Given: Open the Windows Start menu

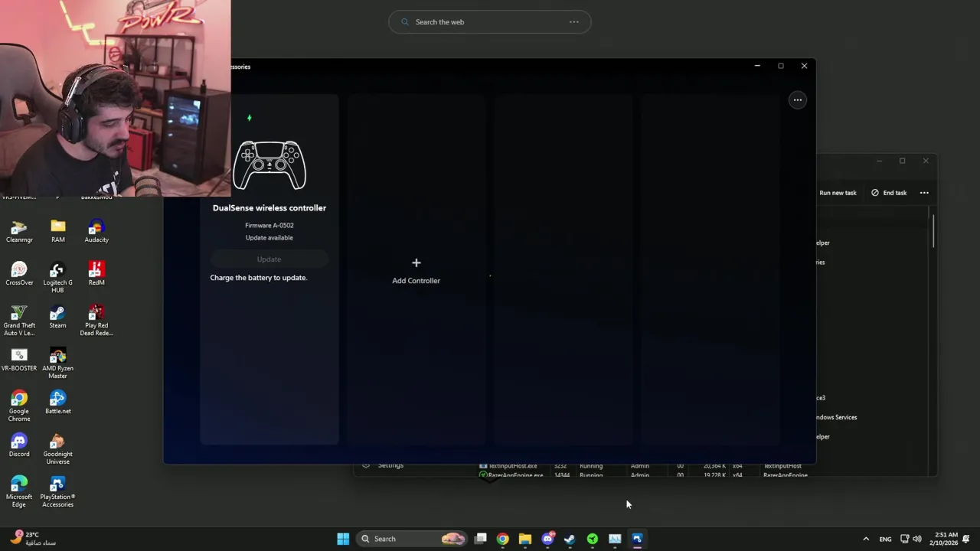Looking at the screenshot, I should [x=343, y=539].
